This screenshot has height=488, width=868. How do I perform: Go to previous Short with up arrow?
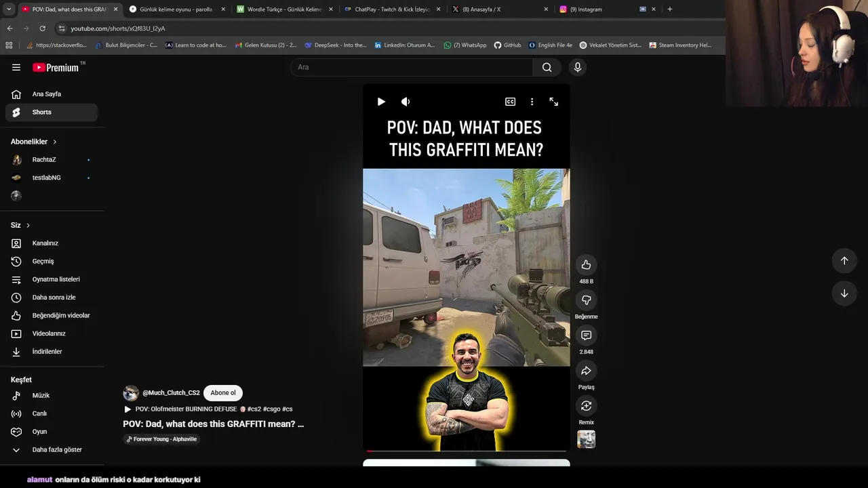pos(844,261)
